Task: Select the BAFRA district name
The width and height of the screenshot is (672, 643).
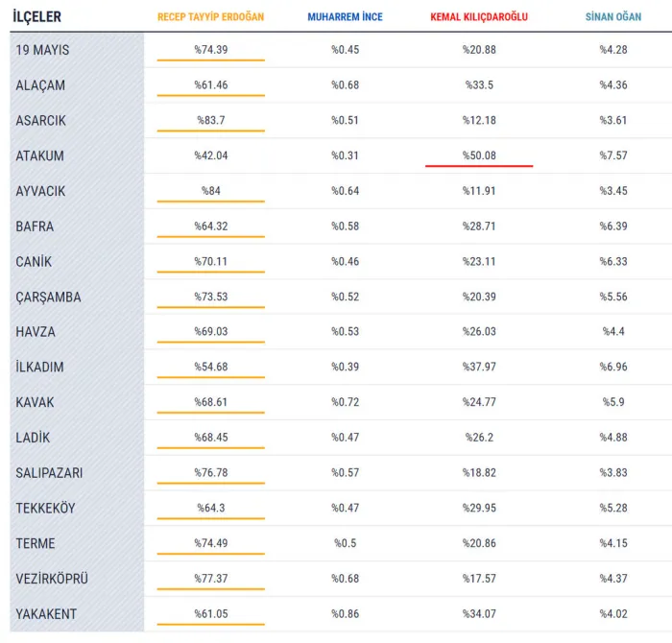Action: (x=35, y=226)
